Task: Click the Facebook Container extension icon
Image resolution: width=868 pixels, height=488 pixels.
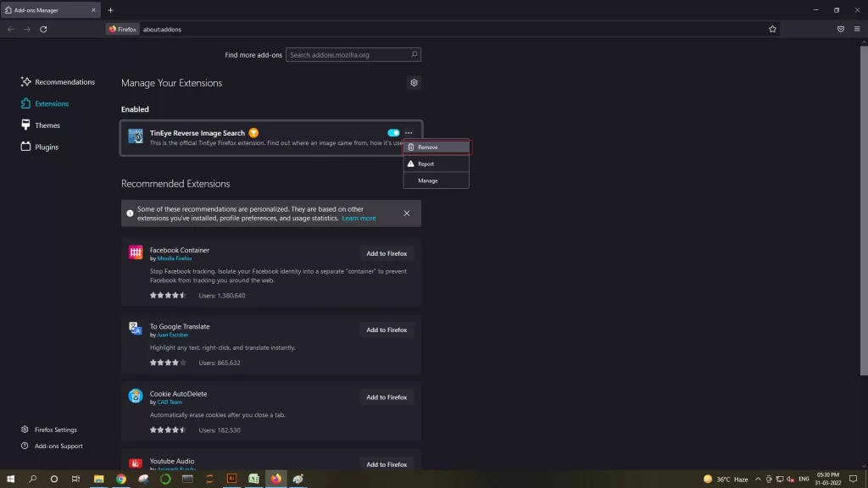Action: (136, 252)
